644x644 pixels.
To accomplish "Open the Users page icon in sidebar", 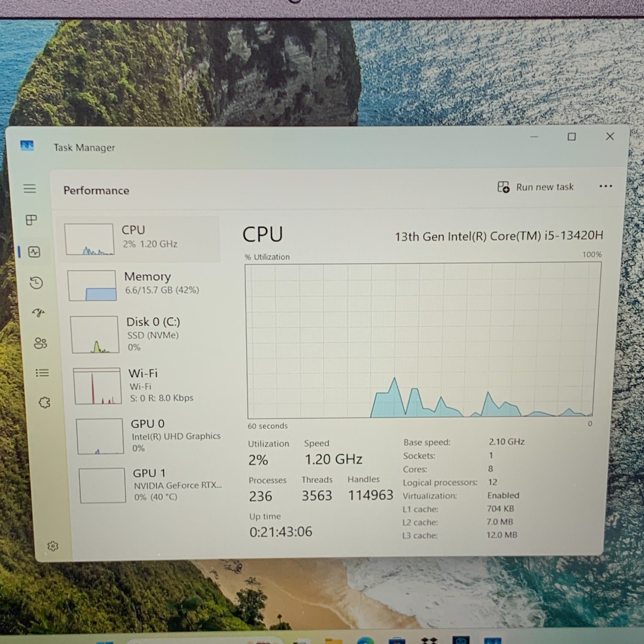I will pos(40,343).
